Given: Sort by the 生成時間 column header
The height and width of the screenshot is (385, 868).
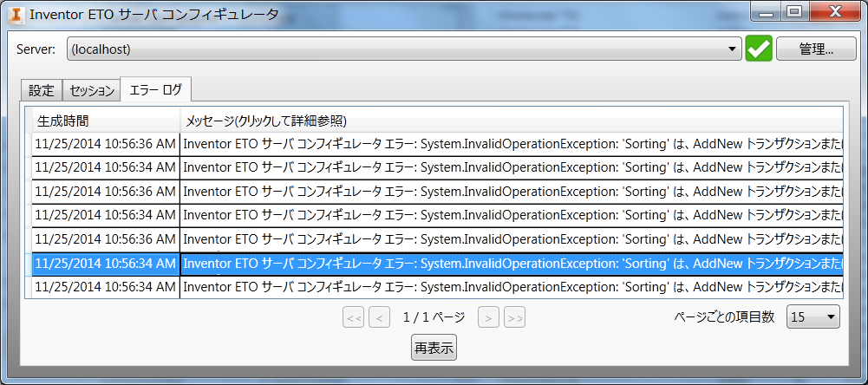Looking at the screenshot, I should click(x=106, y=121).
